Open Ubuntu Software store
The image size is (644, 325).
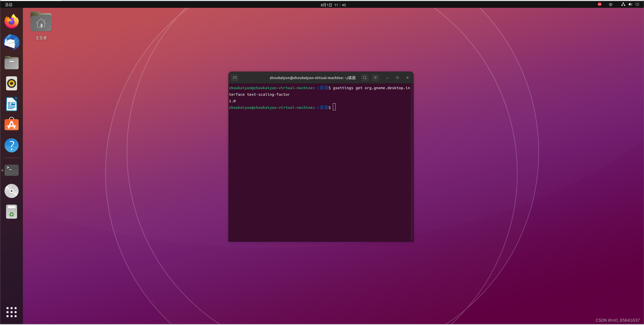(x=12, y=124)
